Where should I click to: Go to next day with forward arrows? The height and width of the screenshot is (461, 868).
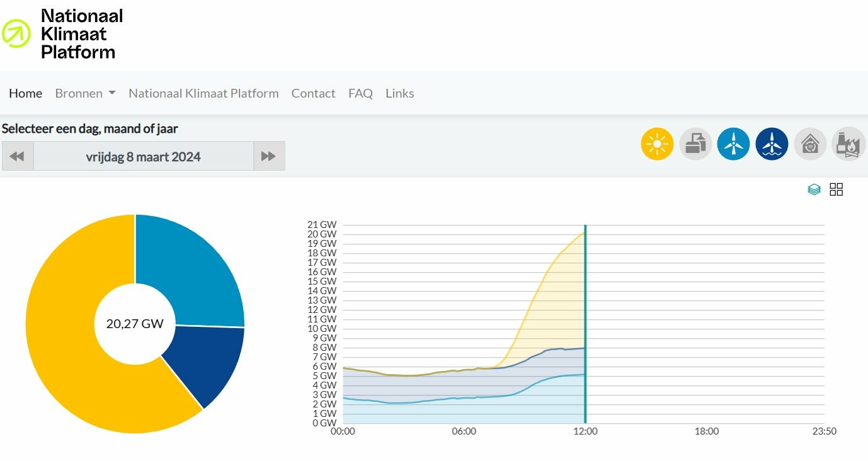[269, 156]
